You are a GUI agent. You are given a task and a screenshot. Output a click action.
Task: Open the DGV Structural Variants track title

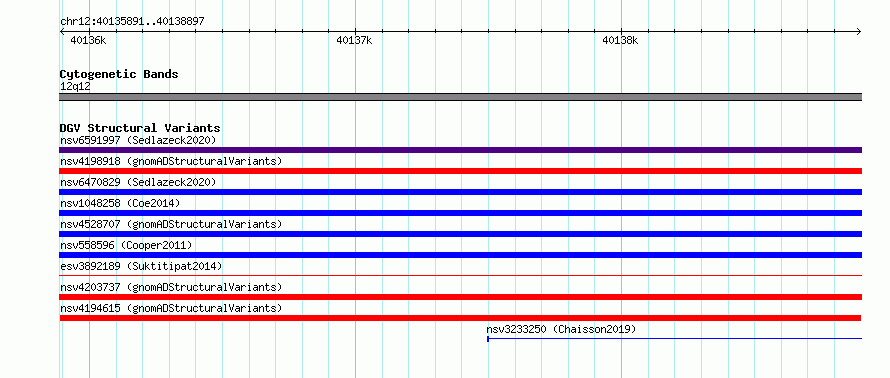[140, 128]
